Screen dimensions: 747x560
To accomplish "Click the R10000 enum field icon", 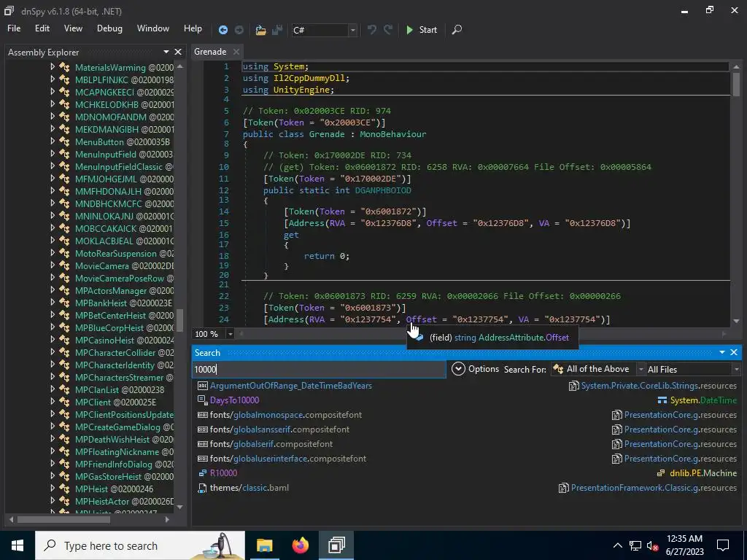I will [203, 472].
